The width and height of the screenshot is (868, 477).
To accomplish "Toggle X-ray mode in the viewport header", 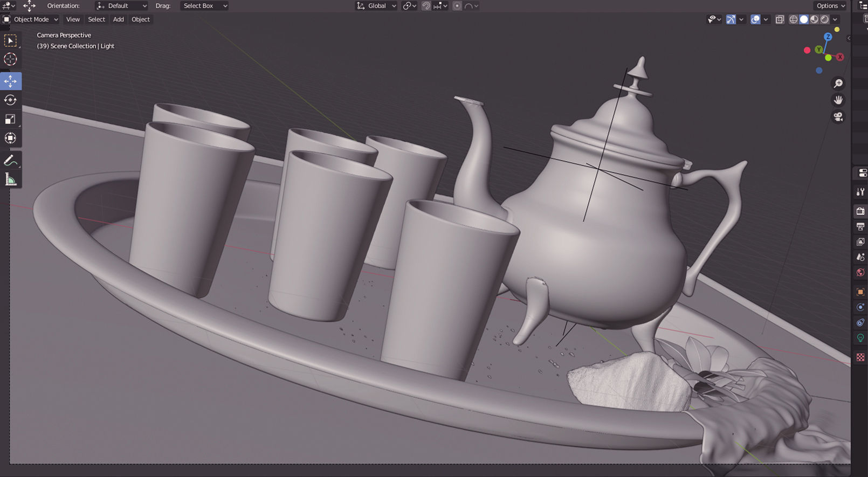I will pyautogui.click(x=780, y=19).
